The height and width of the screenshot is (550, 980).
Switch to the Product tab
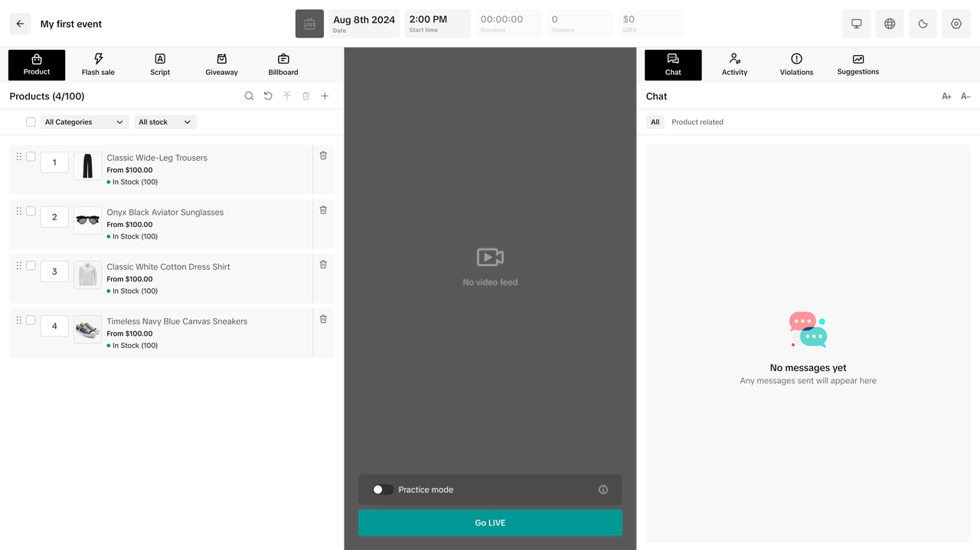(x=37, y=65)
